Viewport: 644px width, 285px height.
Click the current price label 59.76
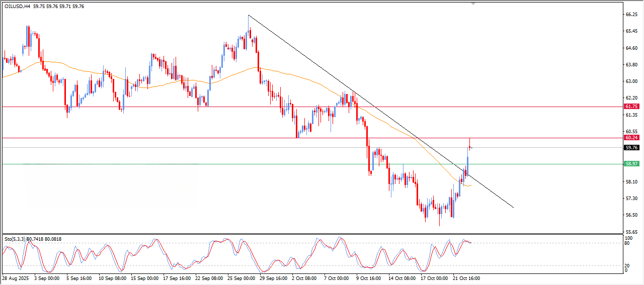pyautogui.click(x=631, y=148)
